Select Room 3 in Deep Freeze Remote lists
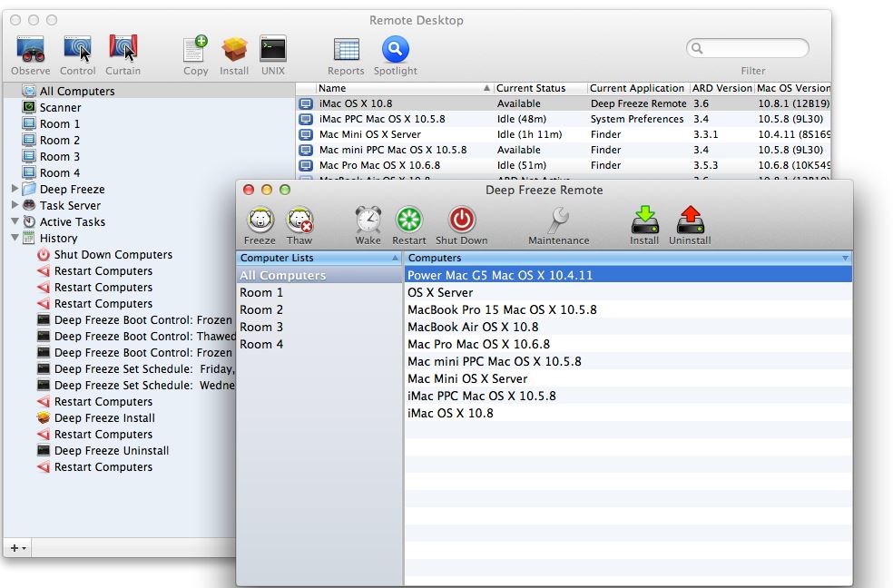Viewport: 893px width, 588px height. point(319,327)
